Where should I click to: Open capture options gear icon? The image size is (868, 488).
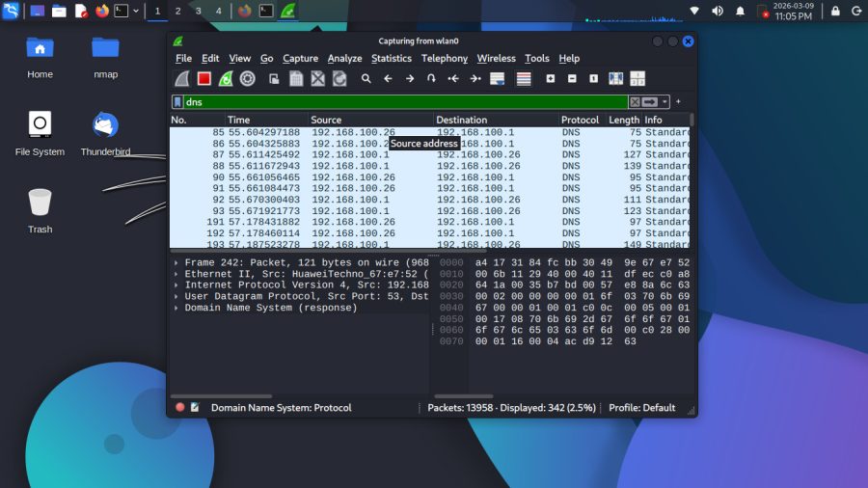[x=248, y=79]
